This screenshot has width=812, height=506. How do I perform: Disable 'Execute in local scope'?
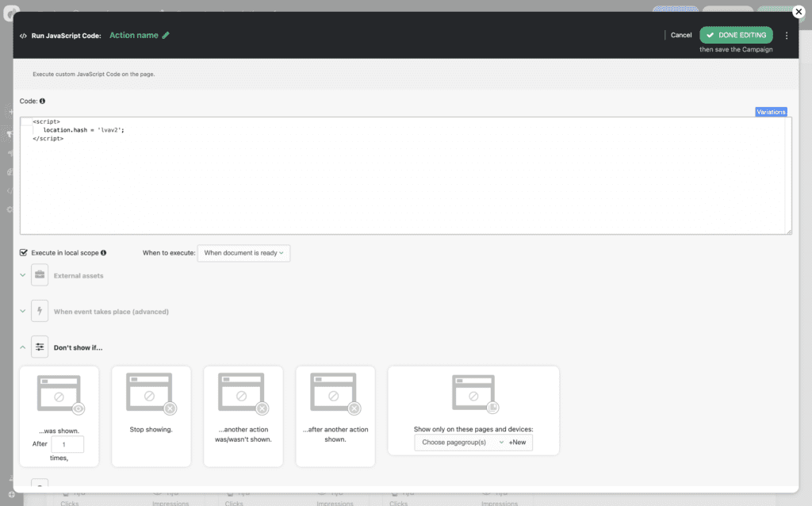tap(23, 252)
